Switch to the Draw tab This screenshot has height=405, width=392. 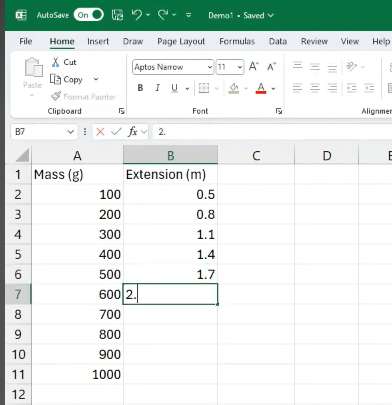click(133, 41)
